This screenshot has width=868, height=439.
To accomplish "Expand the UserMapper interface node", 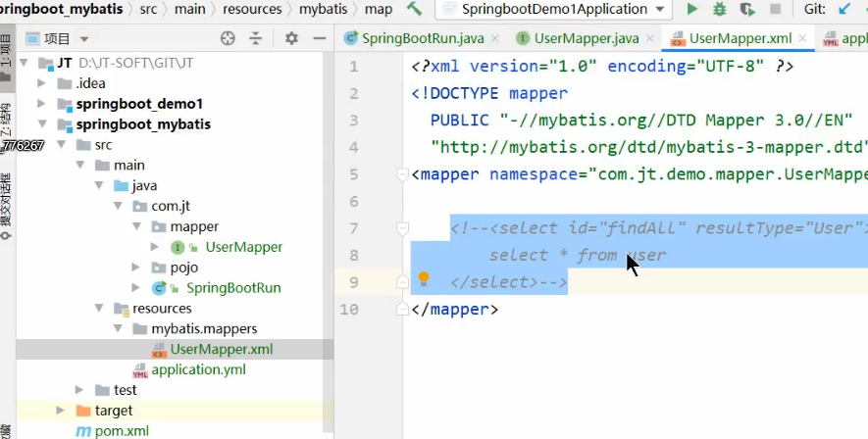I will [x=154, y=247].
